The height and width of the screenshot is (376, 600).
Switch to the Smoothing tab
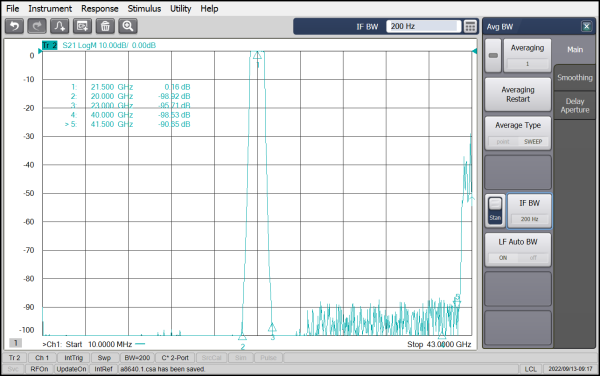[575, 78]
